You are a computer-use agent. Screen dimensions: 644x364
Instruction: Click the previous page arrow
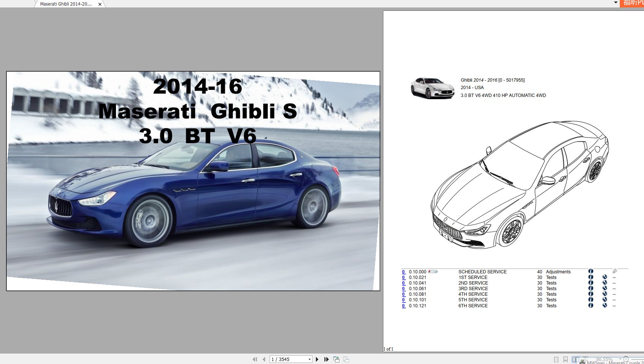264,359
